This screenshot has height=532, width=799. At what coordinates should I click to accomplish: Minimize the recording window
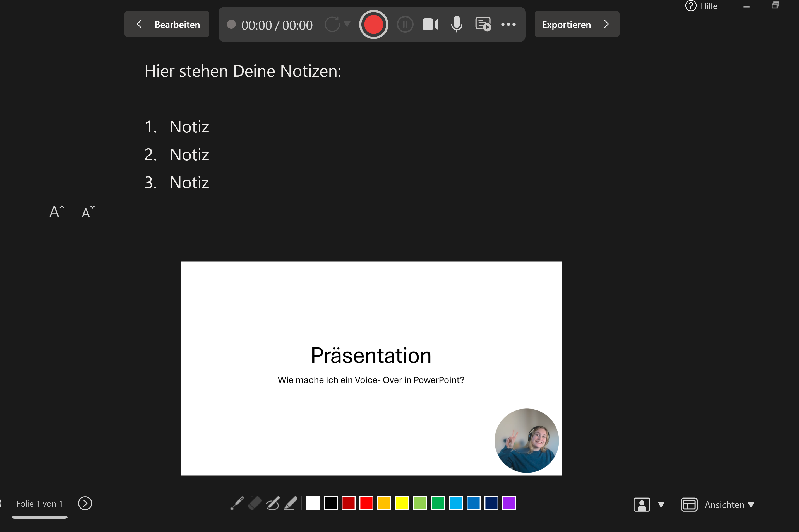pyautogui.click(x=746, y=6)
